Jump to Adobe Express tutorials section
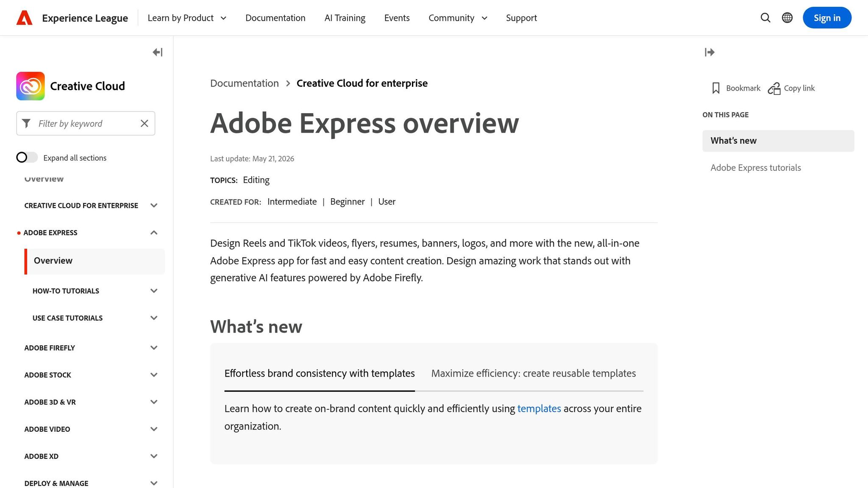868x488 pixels. click(756, 168)
